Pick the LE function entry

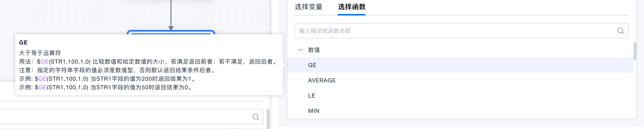[x=312, y=96]
